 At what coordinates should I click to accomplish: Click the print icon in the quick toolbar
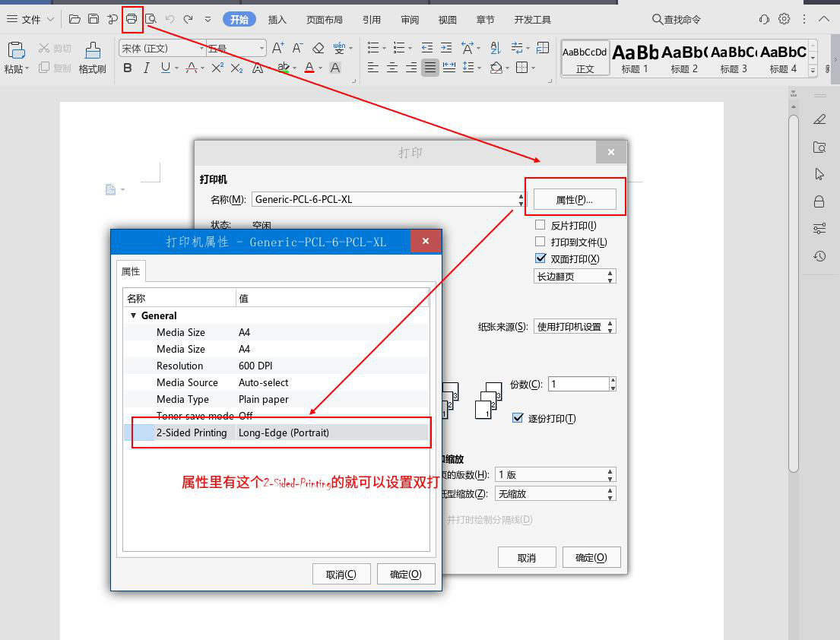(132, 19)
